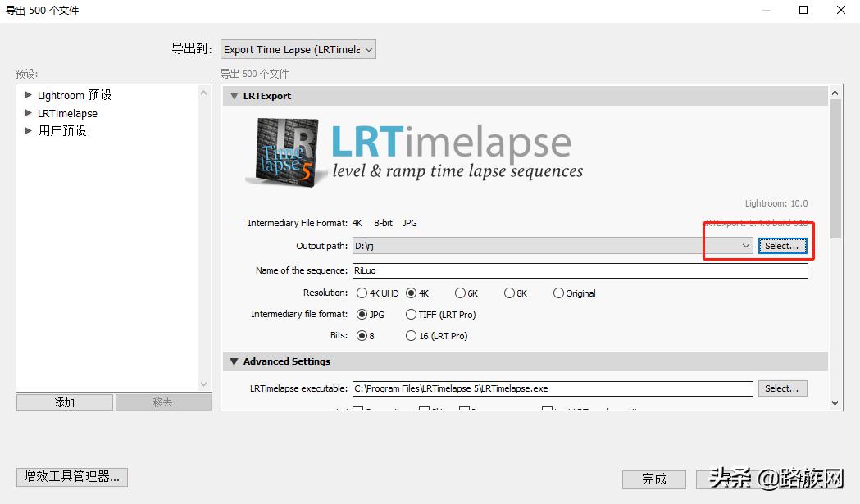Image resolution: width=860 pixels, height=504 pixels.
Task: Click Select... next to Output path
Action: 783,245
